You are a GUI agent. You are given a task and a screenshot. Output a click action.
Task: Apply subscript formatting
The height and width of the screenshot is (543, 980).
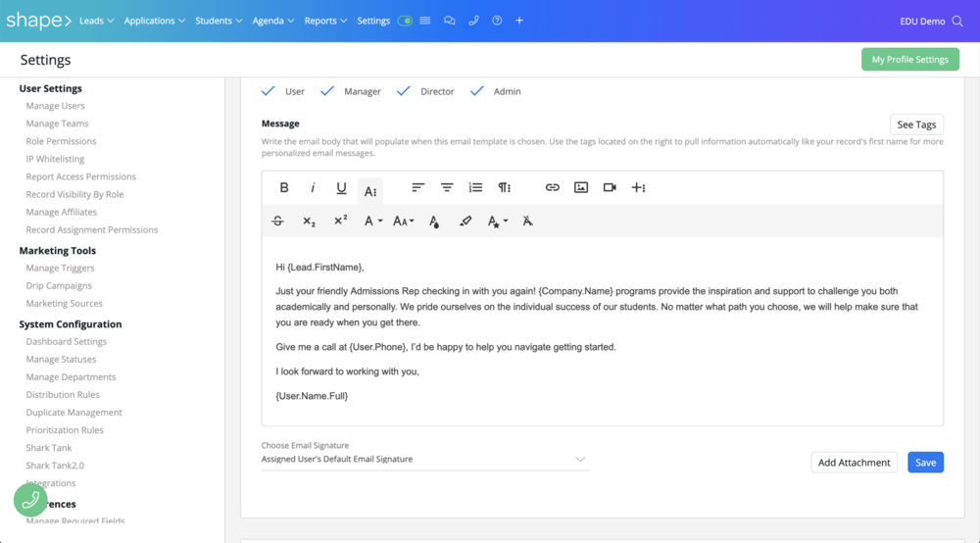(x=309, y=222)
